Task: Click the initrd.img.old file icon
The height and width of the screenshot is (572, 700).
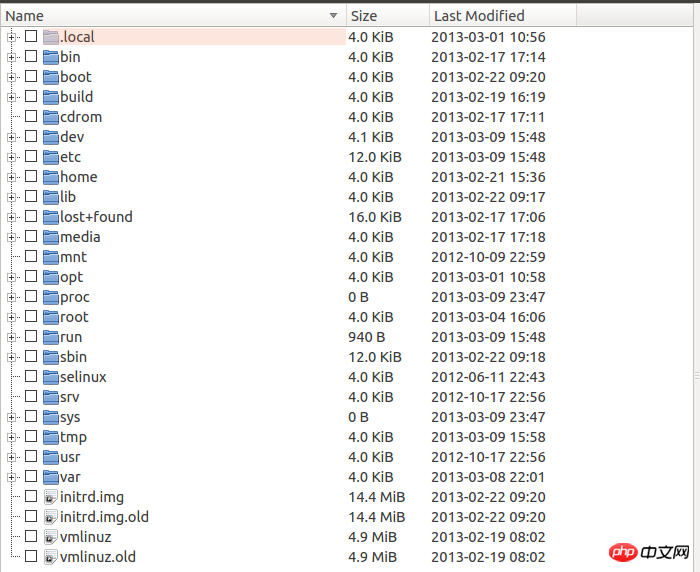Action: click(51, 517)
